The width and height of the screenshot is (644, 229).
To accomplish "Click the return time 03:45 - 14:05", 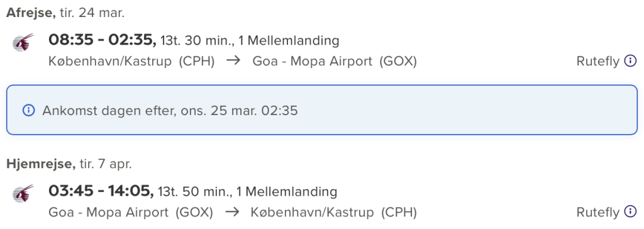I will 101,191.
